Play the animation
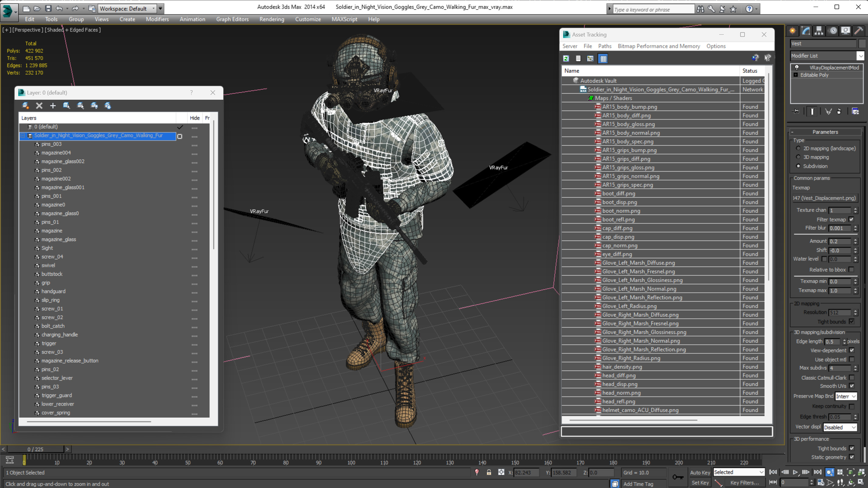Screen dimensions: 868x488 (x=795, y=472)
